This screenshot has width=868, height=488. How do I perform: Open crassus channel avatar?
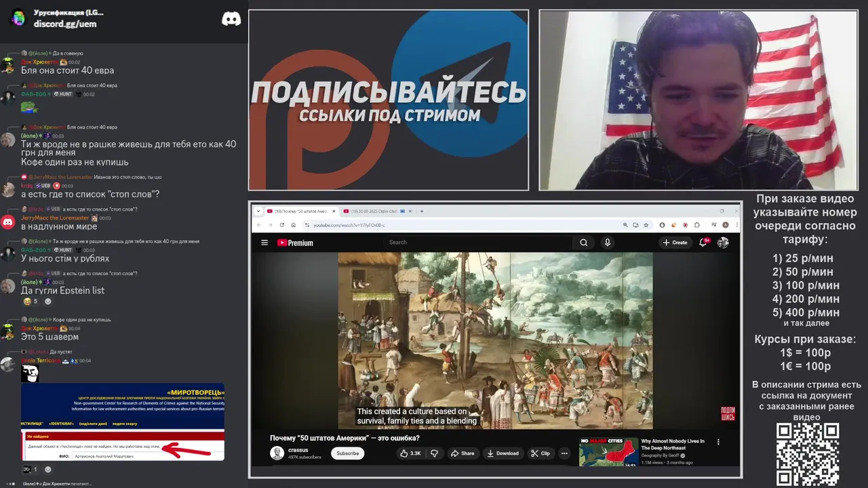277,453
